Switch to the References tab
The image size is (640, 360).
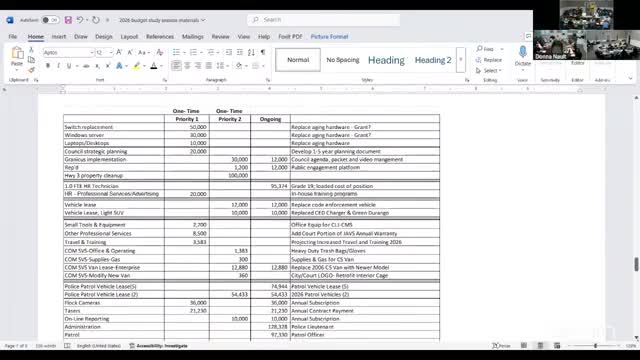160,37
